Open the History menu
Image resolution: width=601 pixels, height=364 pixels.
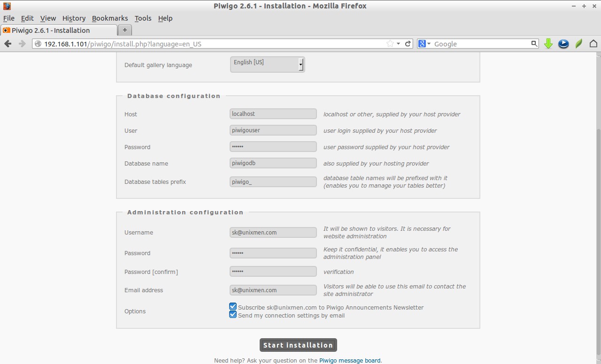74,18
